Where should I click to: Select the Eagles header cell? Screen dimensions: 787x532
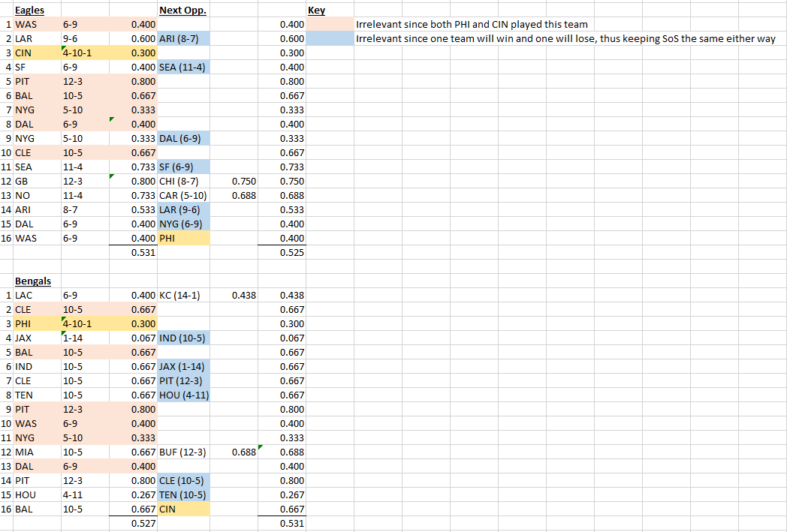(x=37, y=10)
